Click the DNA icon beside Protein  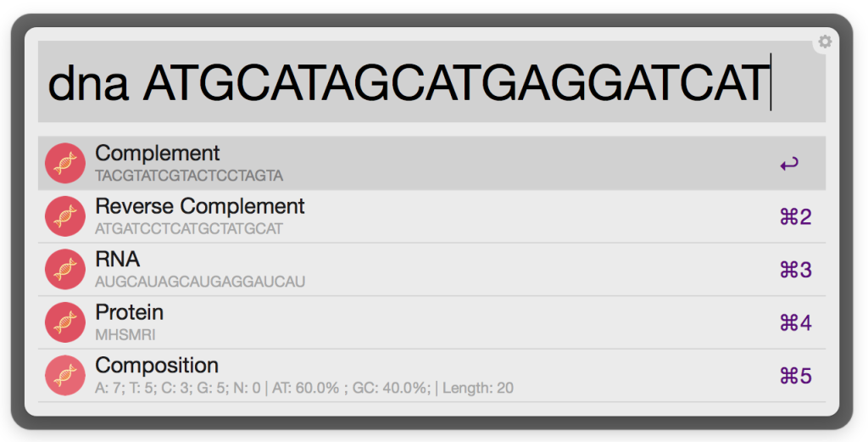tap(65, 322)
